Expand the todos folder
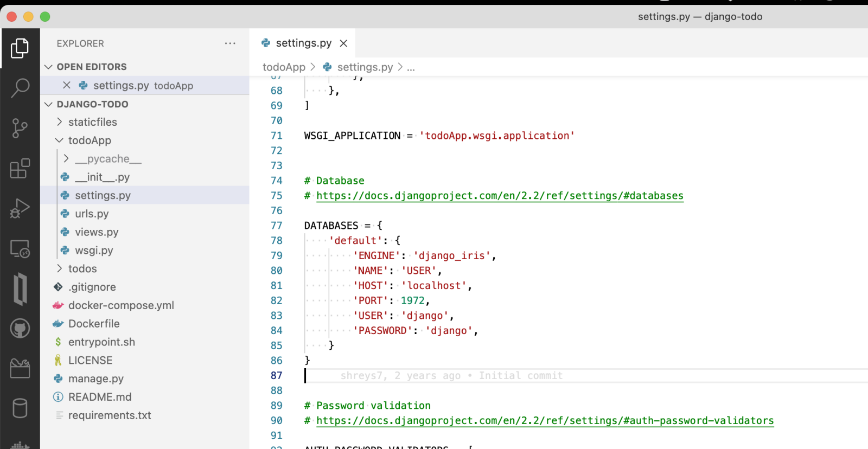 [82, 268]
